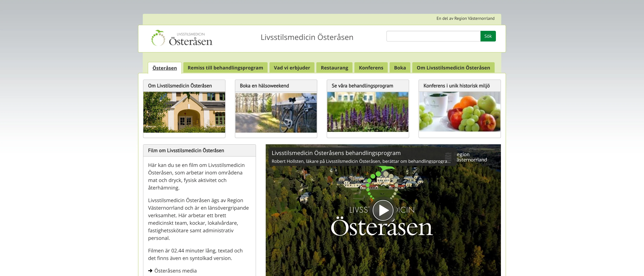The width and height of the screenshot is (644, 276).
Task: Click Film om Livsstilsmedicin Österåsen heading
Action: click(186, 151)
